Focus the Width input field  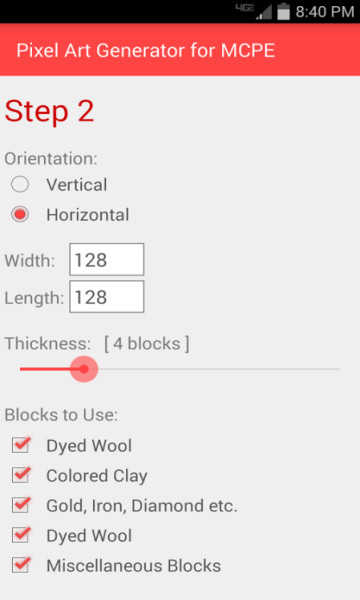point(107,259)
